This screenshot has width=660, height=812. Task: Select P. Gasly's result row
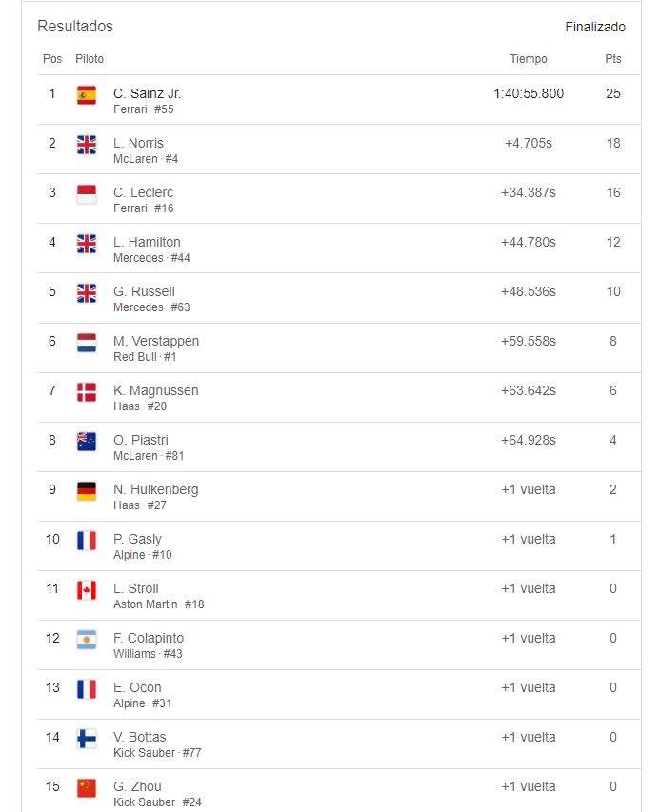339,546
